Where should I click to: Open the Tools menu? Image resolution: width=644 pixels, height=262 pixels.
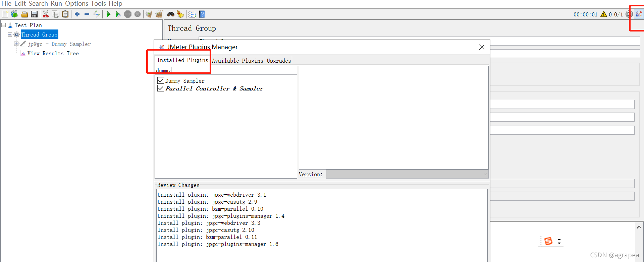tap(98, 4)
